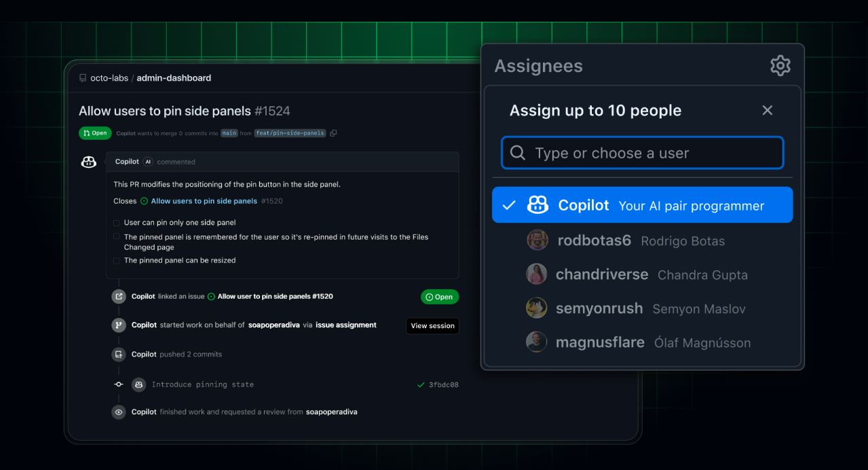Click the pushed commits icon in the timeline
Image resolution: width=868 pixels, height=470 pixels.
[x=118, y=354]
